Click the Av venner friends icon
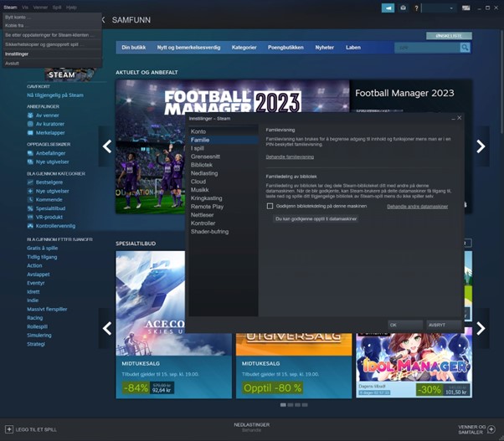Image resolution: width=504 pixels, height=441 pixels. tap(30, 115)
